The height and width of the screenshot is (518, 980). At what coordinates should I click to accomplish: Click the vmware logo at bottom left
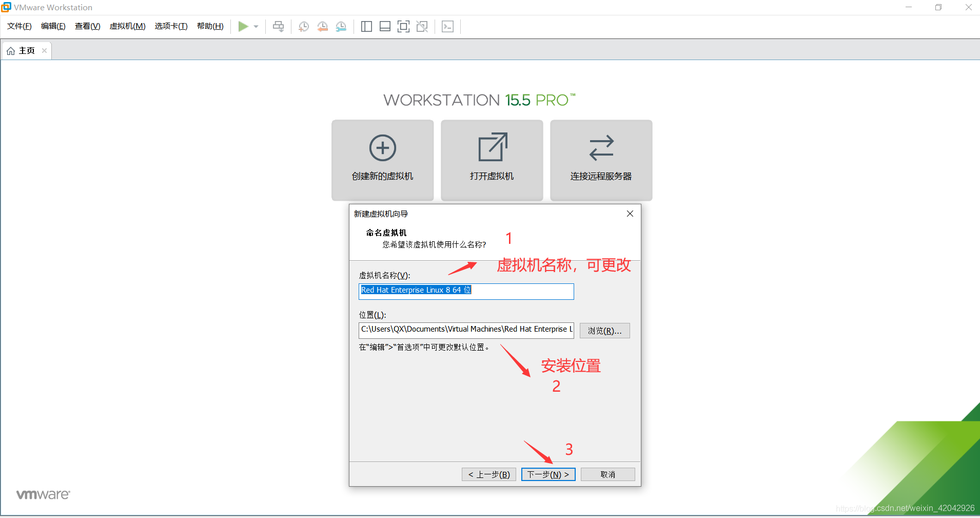coord(43,494)
